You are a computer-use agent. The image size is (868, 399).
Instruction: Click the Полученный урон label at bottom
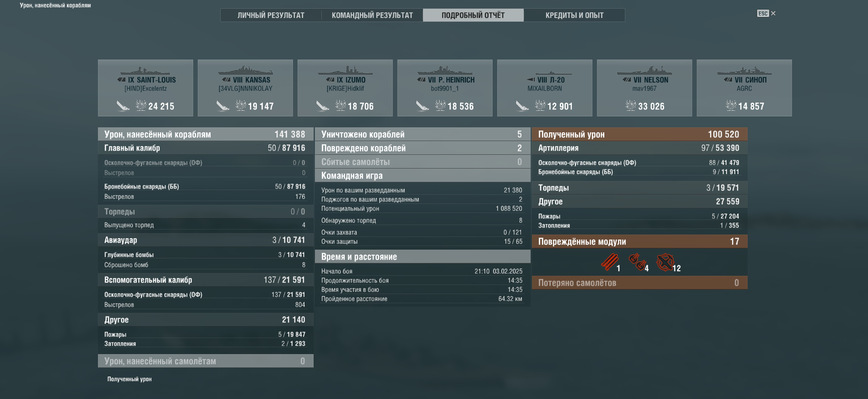[130, 379]
